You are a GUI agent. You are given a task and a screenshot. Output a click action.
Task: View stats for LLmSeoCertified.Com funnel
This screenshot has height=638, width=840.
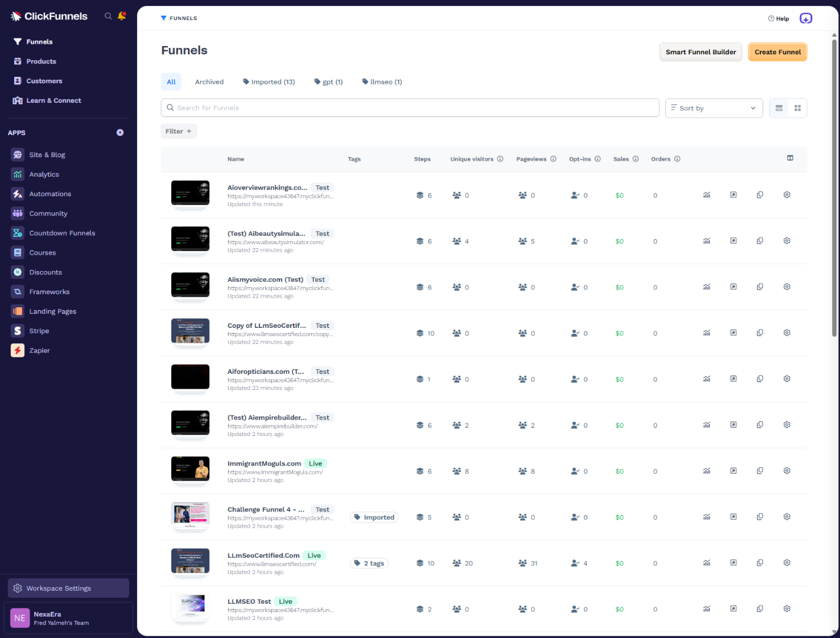[706, 562]
